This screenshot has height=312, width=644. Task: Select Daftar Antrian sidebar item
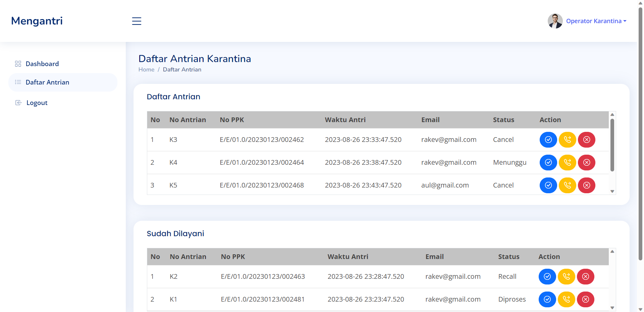coord(63,82)
